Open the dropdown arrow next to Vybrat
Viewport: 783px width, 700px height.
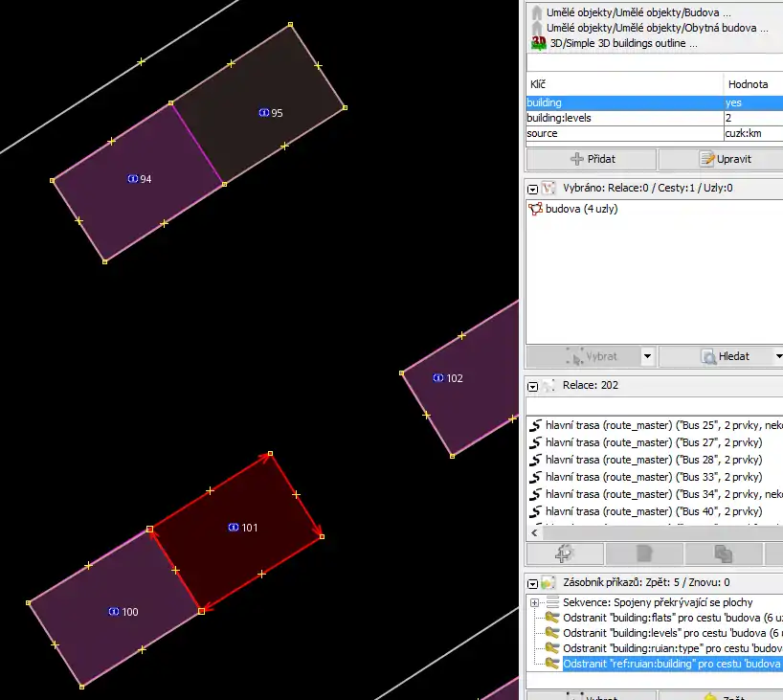pyautogui.click(x=647, y=356)
